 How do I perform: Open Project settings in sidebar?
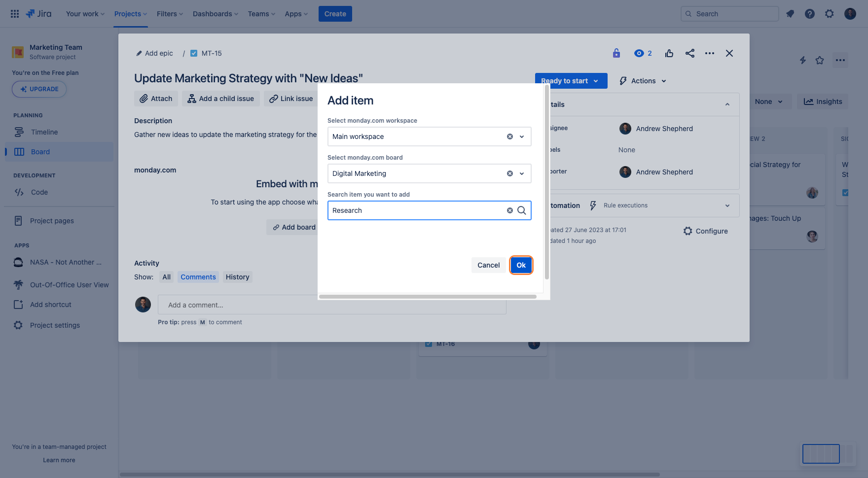point(59,325)
